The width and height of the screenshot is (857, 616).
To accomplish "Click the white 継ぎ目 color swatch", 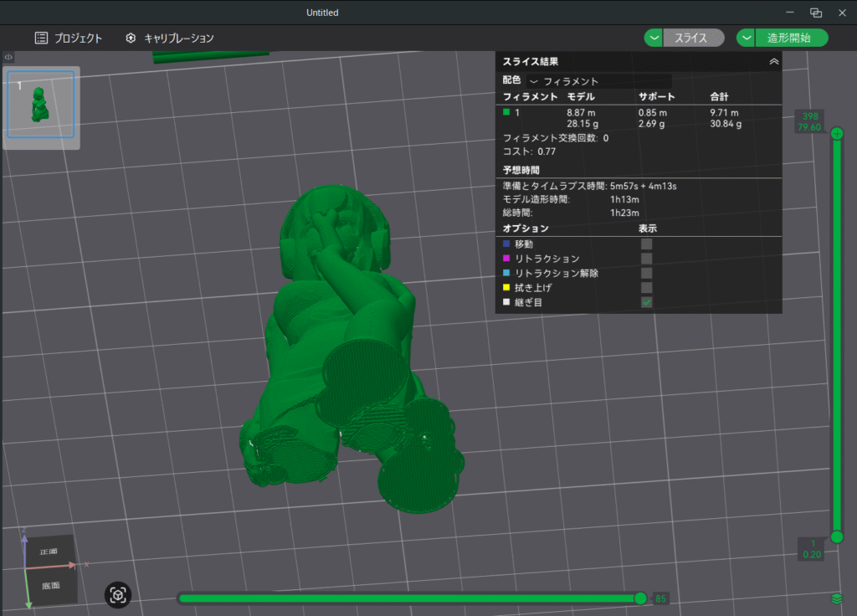I will click(x=506, y=301).
